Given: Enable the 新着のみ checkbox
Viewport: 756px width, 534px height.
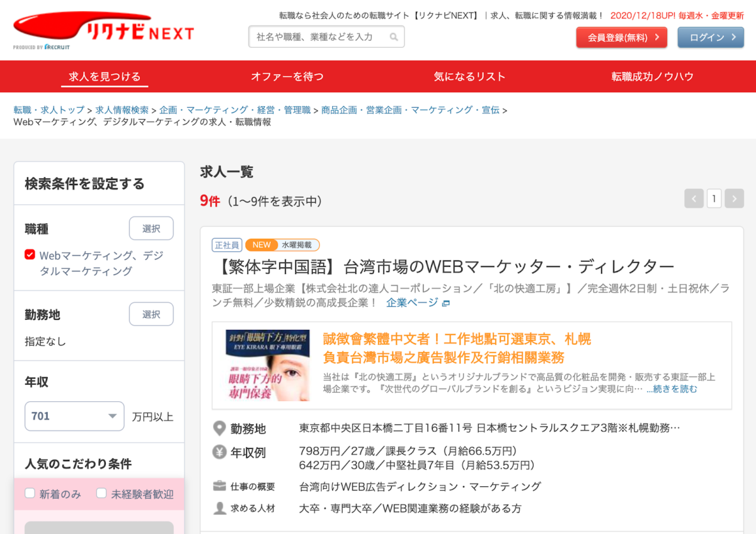Looking at the screenshot, I should [x=30, y=493].
